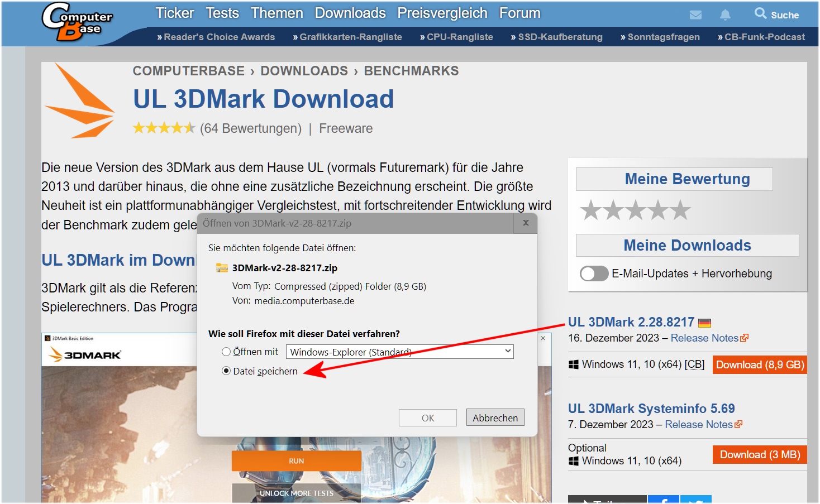The width and height of the screenshot is (820, 504).
Task: Click BENCHMARKS in the breadcrumb trail
Action: pos(411,70)
